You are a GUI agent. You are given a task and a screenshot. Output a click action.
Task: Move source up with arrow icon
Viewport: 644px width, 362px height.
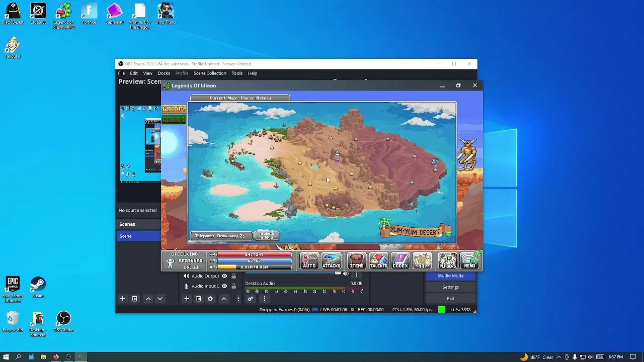point(224,299)
